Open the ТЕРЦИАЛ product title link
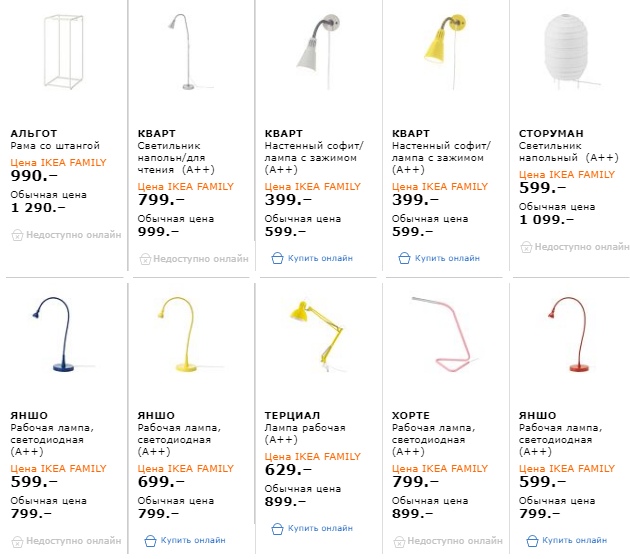This screenshot has width=630, height=559. click(x=294, y=415)
